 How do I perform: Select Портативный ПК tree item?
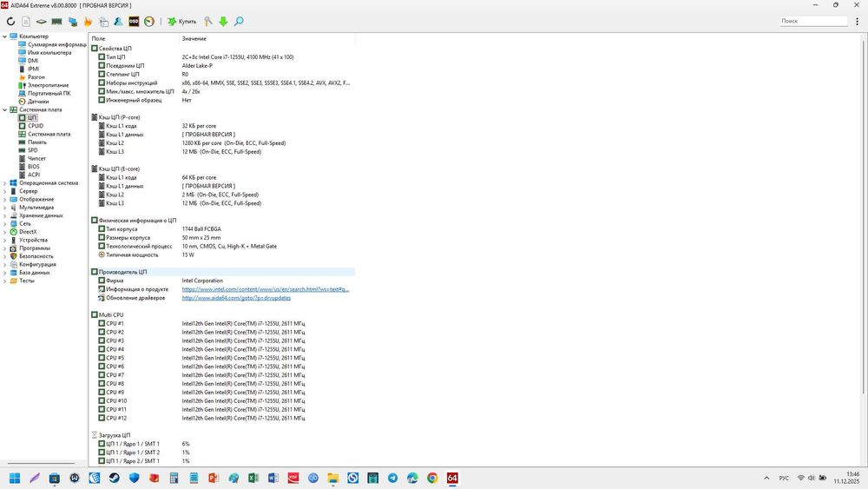pos(49,94)
